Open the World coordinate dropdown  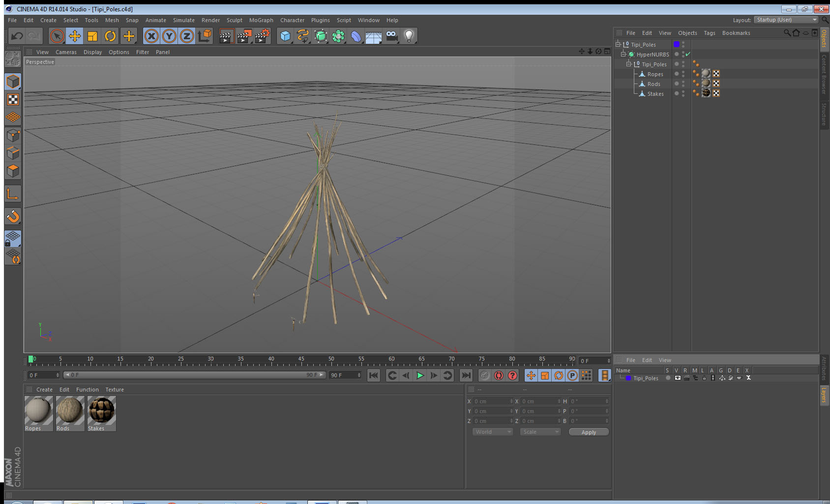point(493,432)
